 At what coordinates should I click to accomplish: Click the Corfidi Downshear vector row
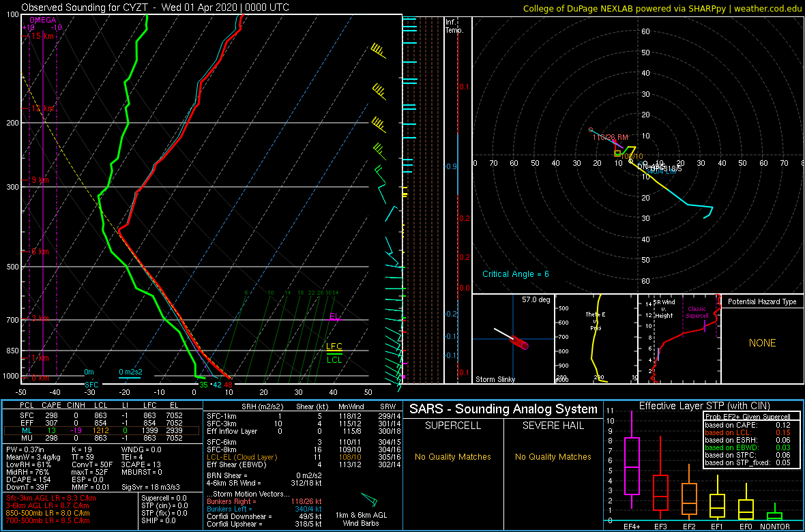pyautogui.click(x=264, y=516)
